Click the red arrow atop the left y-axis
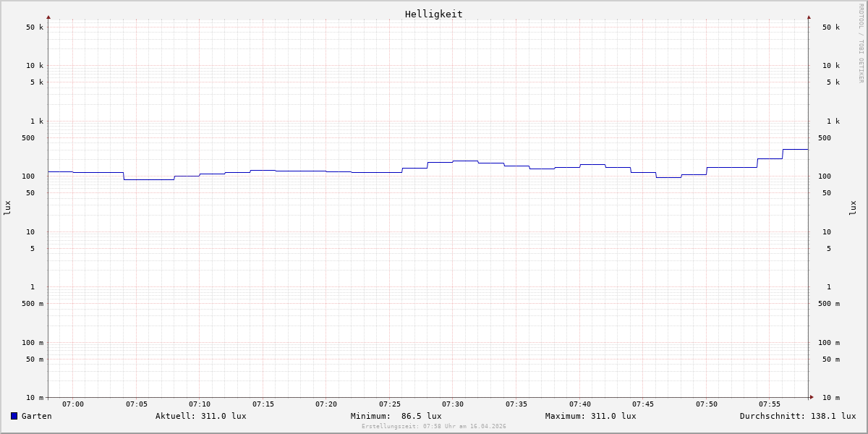 [48, 17]
